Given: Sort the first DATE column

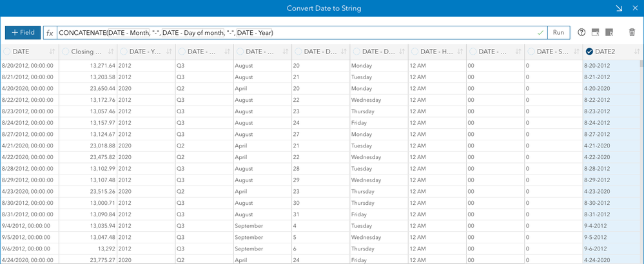Looking at the screenshot, I should pyautogui.click(x=54, y=52).
